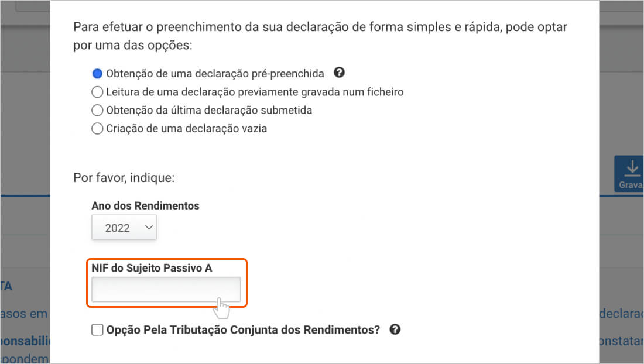Viewport: 644px width, 364px height.
Task: Enable Opção Pela Tributação Conjunta checkbox
Action: coord(97,330)
